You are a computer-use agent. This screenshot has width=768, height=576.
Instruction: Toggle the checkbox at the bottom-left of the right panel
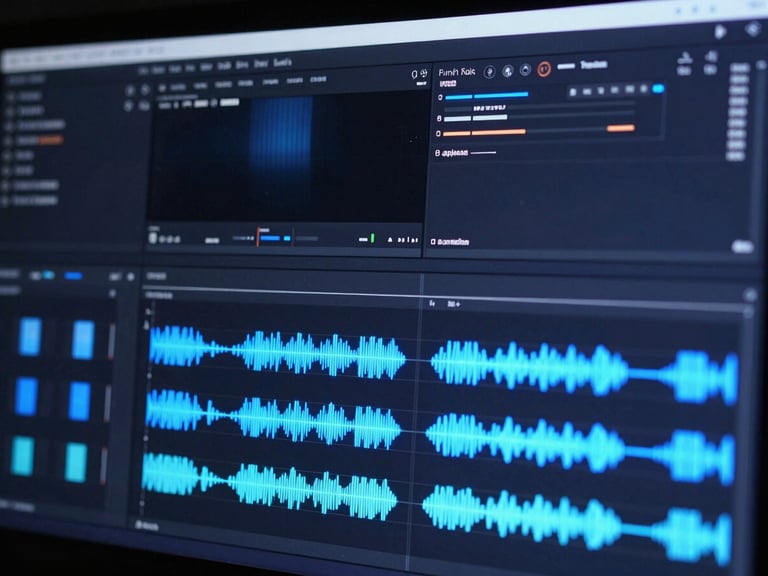pyautogui.click(x=433, y=241)
